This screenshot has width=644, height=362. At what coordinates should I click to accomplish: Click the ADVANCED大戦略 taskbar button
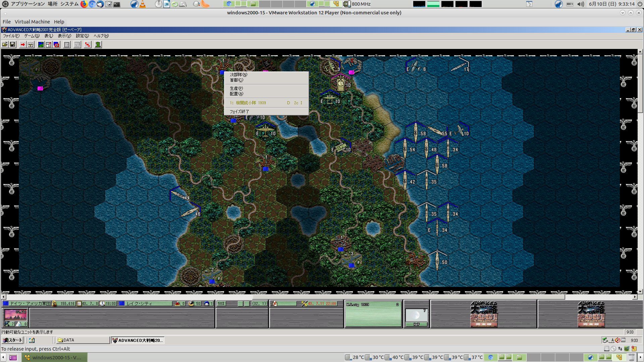[x=138, y=340]
